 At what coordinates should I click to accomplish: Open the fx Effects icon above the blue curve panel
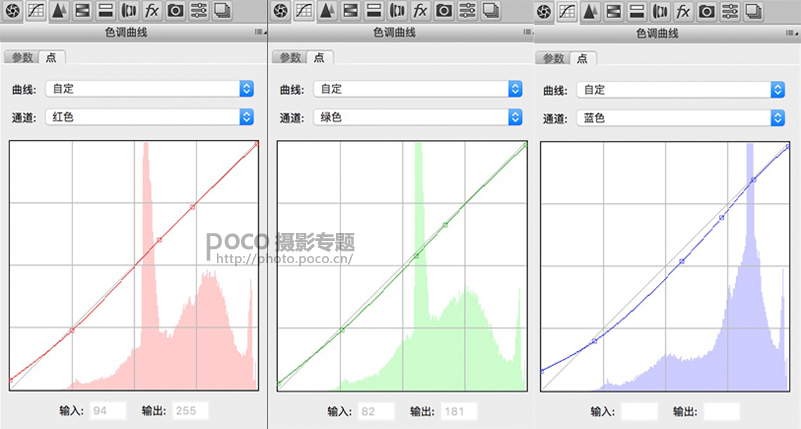pos(683,11)
